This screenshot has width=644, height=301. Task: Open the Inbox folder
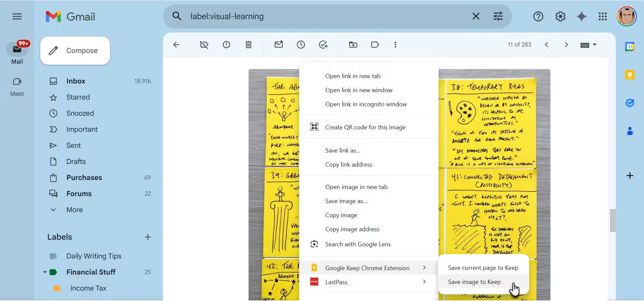(76, 81)
